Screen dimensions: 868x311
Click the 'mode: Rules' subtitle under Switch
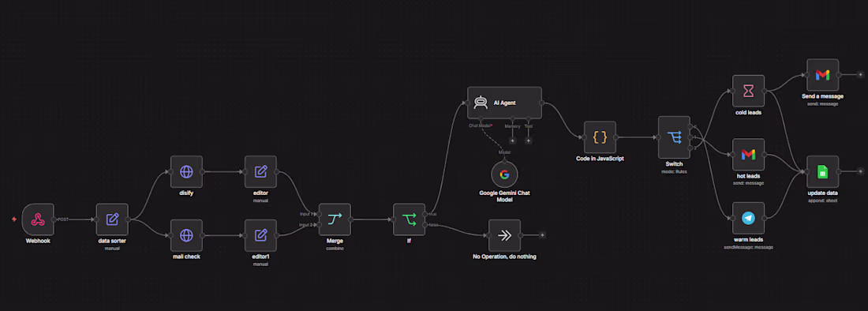point(674,171)
